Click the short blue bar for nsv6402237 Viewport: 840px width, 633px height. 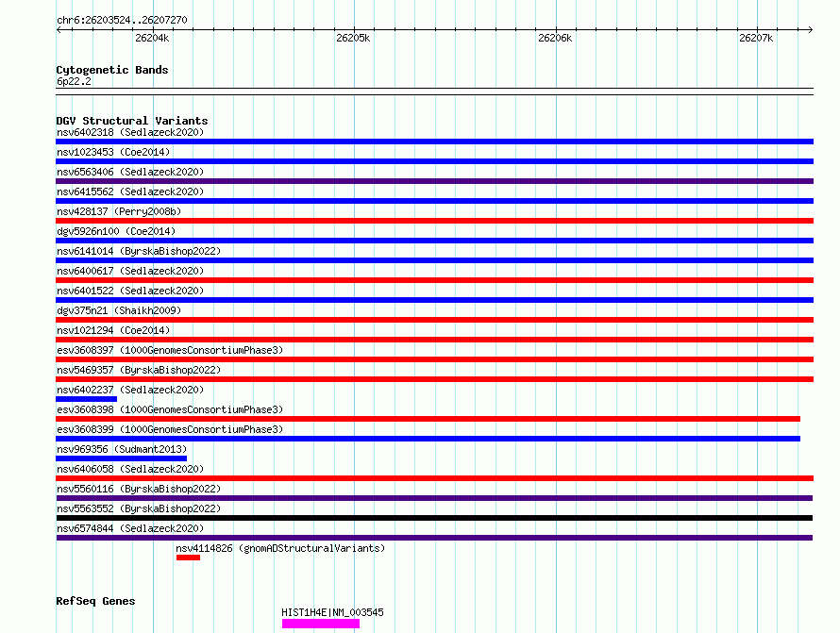(86, 399)
